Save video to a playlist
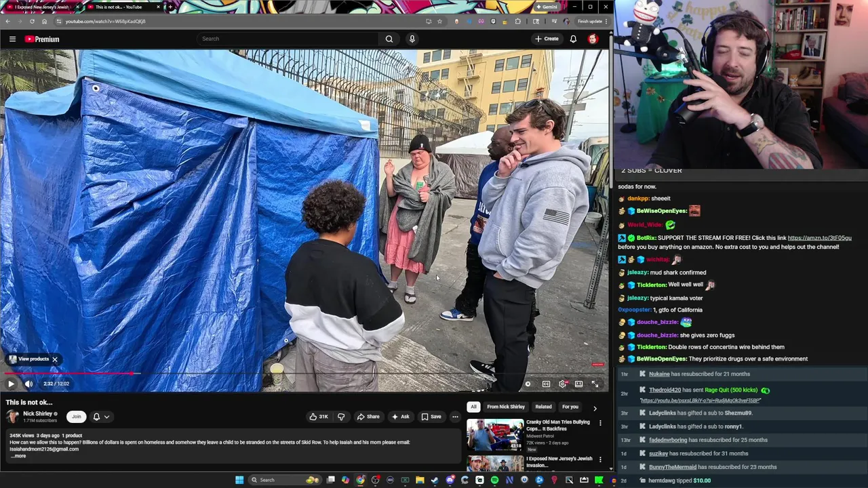This screenshot has width=868, height=488. 431,417
